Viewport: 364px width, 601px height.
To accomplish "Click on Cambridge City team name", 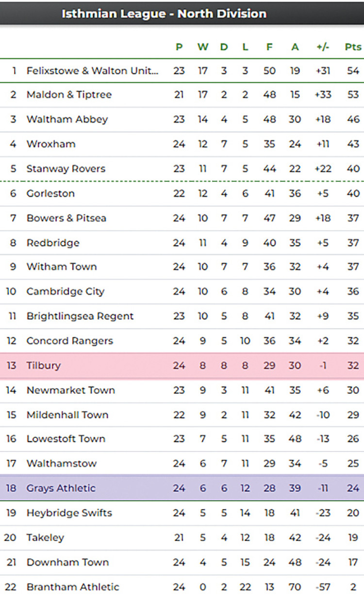I will (66, 292).
